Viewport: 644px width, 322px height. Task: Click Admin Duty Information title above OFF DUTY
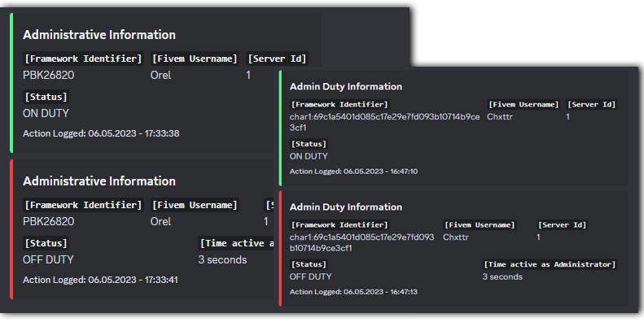click(346, 207)
